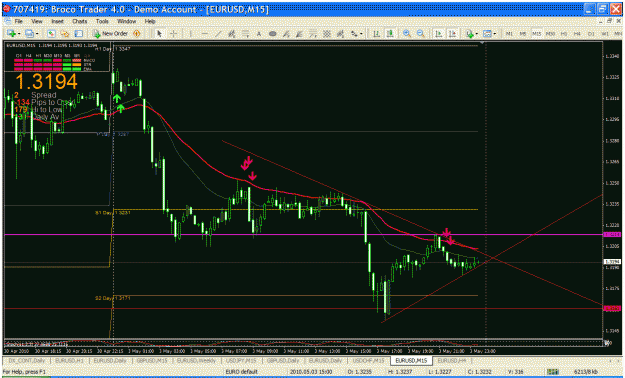Screen dimensions: 625x378
Task: Switch to the EURUSD,H1 chart tab
Action: click(68, 360)
